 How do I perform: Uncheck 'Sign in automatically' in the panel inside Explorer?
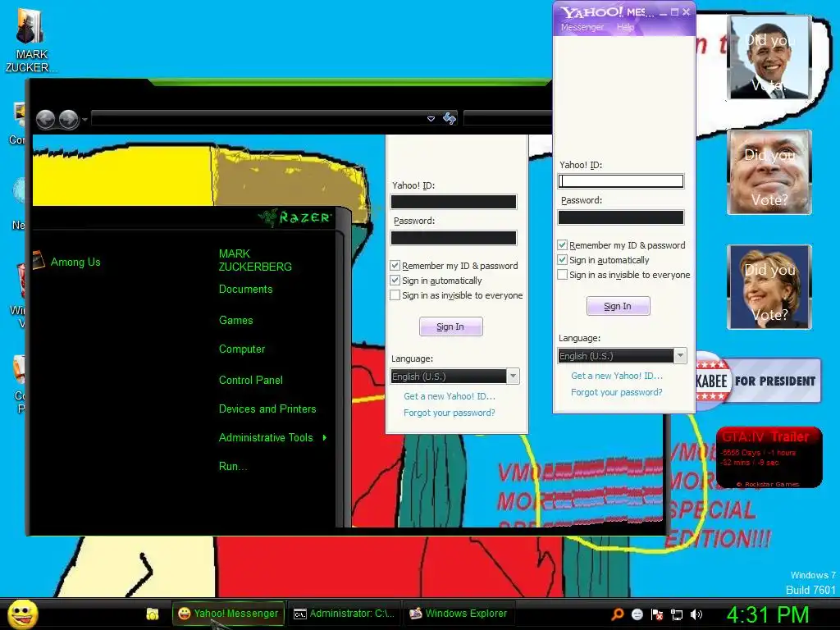point(395,281)
